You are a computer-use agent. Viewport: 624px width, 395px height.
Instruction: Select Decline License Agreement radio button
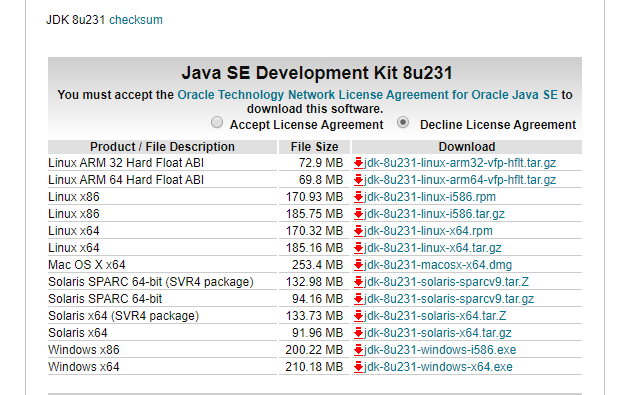point(403,122)
